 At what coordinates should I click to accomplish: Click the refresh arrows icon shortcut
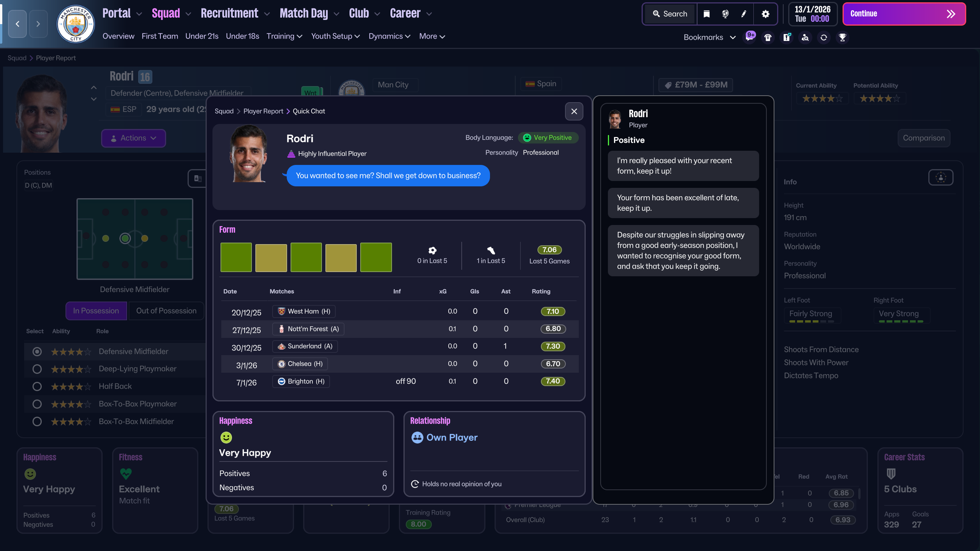[x=824, y=37]
